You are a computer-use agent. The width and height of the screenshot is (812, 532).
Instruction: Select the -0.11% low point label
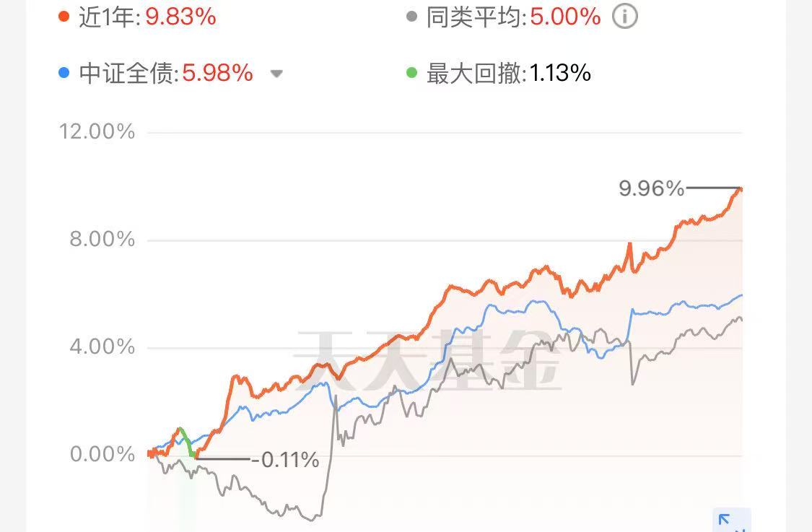tap(285, 460)
